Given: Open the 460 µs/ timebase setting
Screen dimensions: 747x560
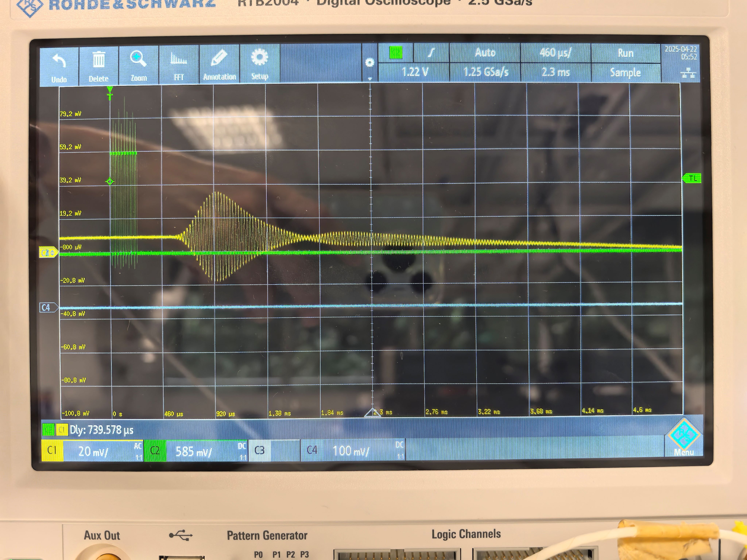Looking at the screenshot, I should [x=555, y=53].
